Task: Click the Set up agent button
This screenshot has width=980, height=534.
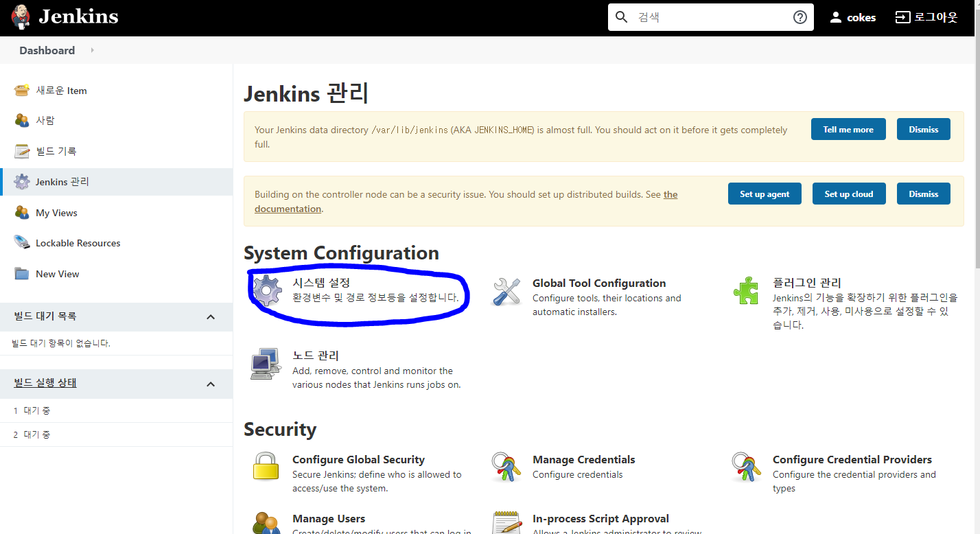Action: pyautogui.click(x=765, y=194)
